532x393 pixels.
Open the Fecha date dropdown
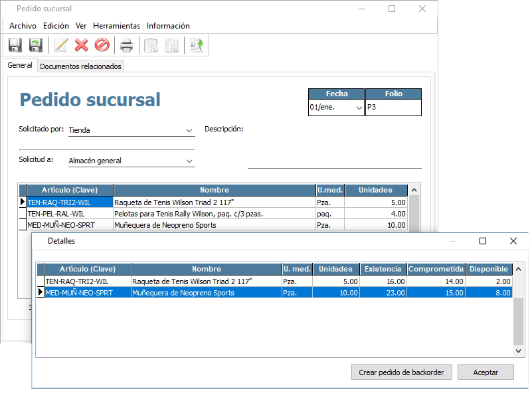(359, 108)
